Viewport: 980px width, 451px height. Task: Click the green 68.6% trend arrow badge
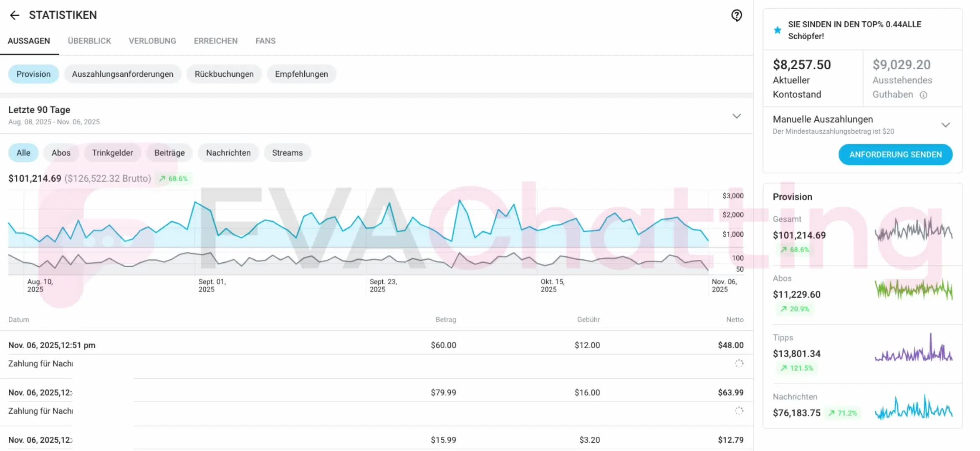174,179
